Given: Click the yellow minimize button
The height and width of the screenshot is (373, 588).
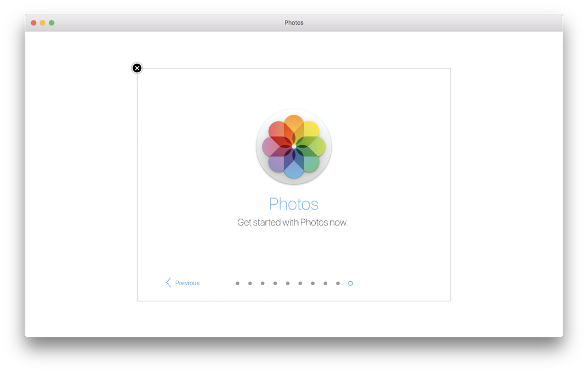Looking at the screenshot, I should click(42, 22).
